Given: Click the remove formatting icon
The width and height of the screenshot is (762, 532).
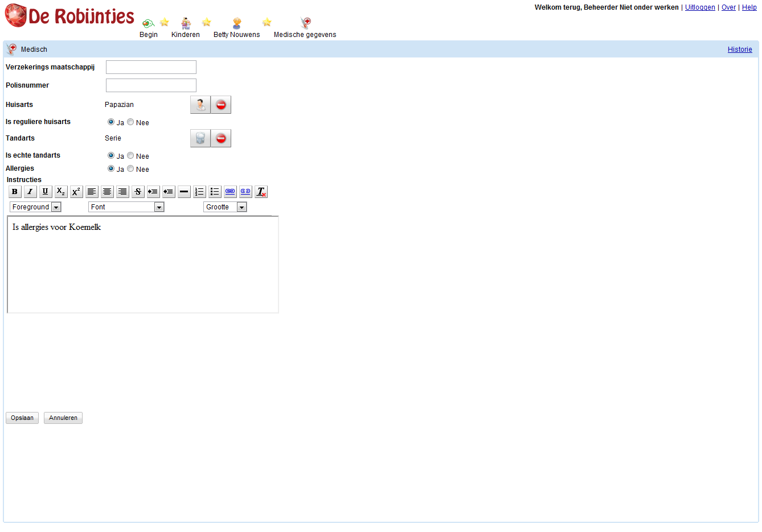Looking at the screenshot, I should 261,192.
